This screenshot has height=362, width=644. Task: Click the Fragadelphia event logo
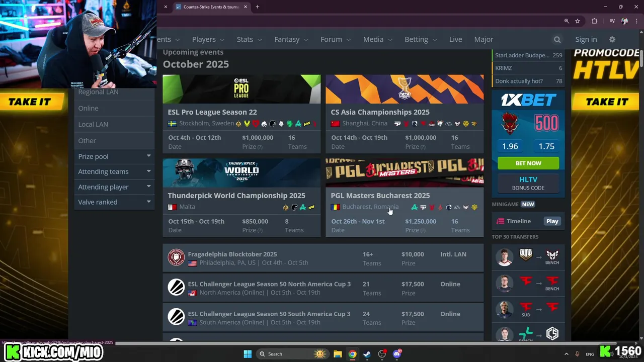pos(176,258)
